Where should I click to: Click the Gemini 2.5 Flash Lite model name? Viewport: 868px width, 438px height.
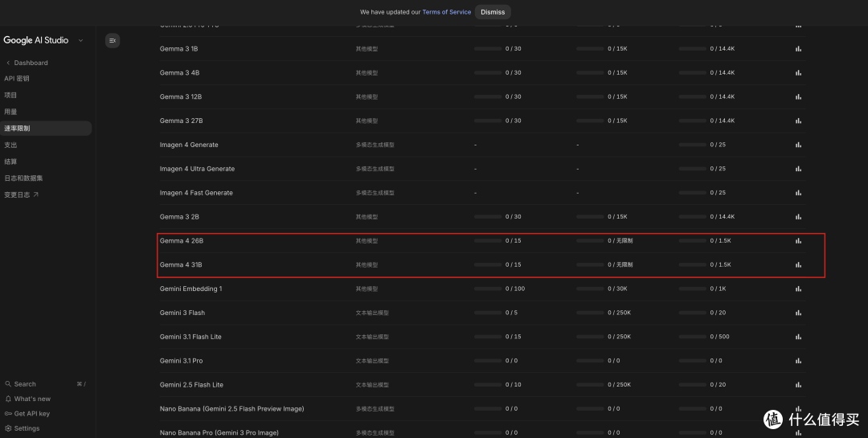click(x=191, y=385)
